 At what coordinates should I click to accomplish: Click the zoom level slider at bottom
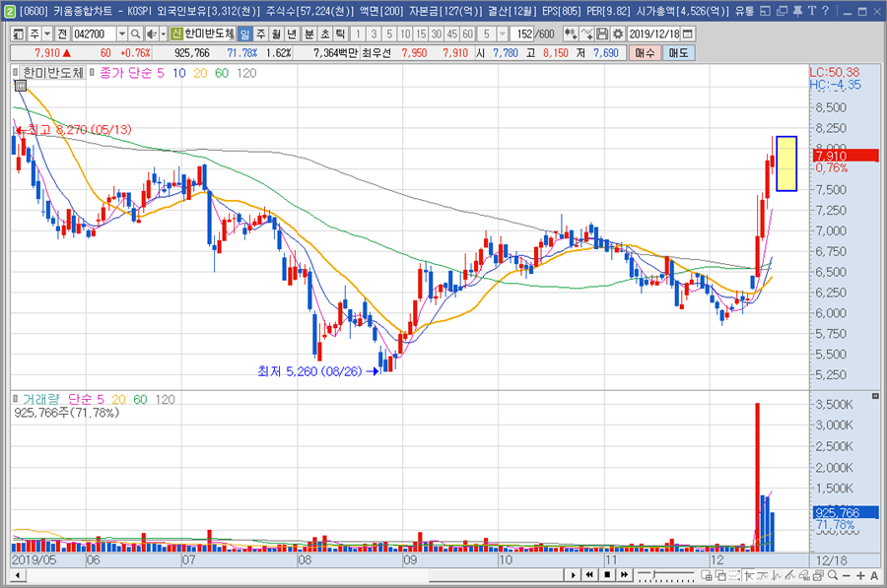point(666,575)
